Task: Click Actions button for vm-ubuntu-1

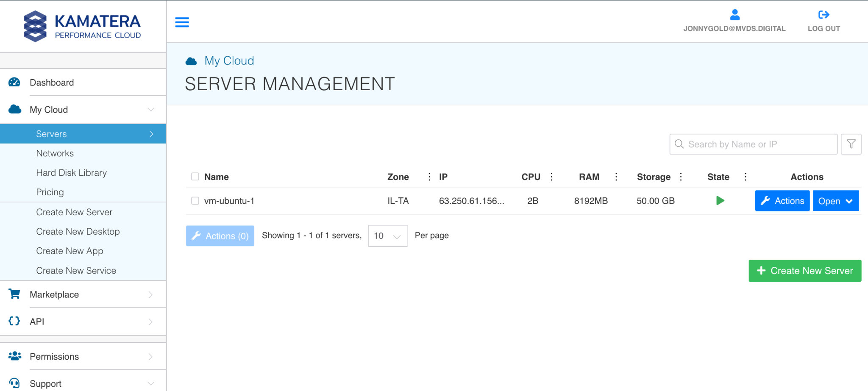Action: click(782, 201)
